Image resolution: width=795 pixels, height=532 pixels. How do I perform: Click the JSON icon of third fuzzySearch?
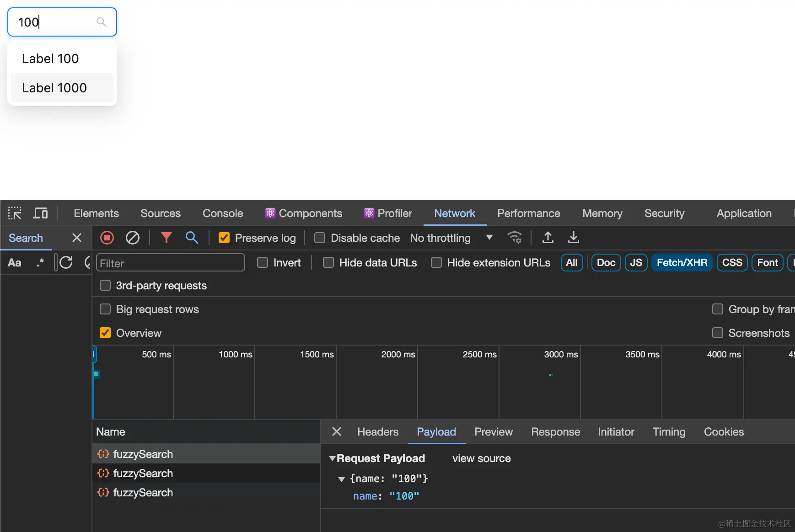tap(103, 492)
